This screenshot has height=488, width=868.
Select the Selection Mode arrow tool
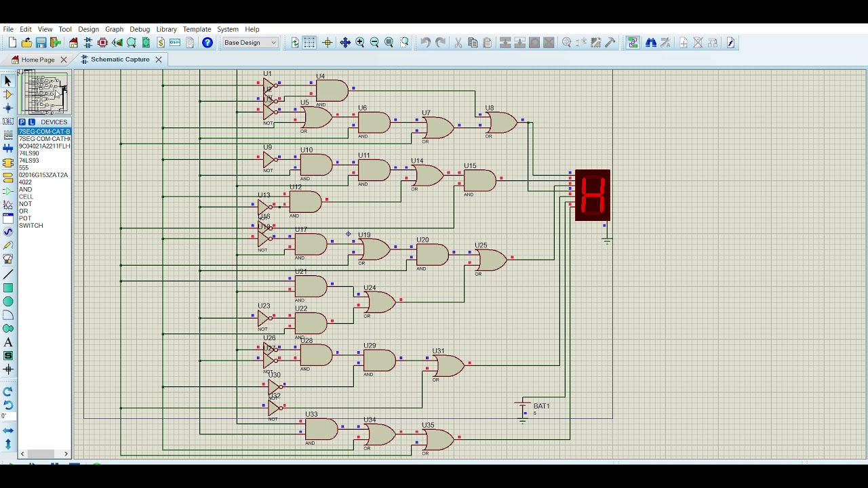(8, 81)
